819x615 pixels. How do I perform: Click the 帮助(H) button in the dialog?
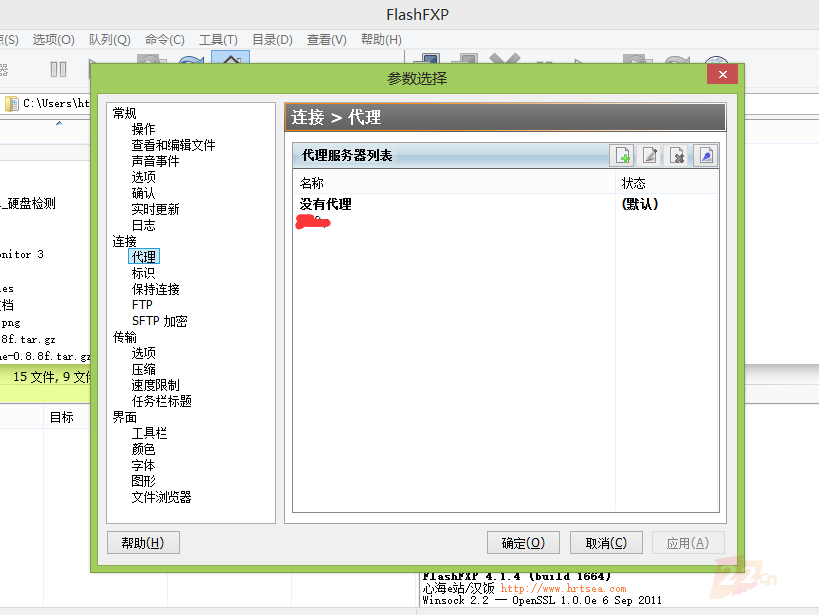(x=143, y=543)
